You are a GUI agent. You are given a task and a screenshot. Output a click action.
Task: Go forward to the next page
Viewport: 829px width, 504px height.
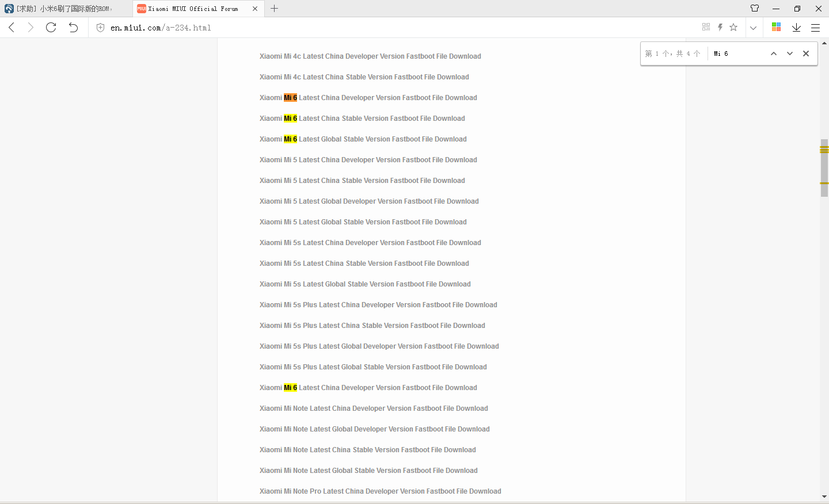pyautogui.click(x=31, y=27)
